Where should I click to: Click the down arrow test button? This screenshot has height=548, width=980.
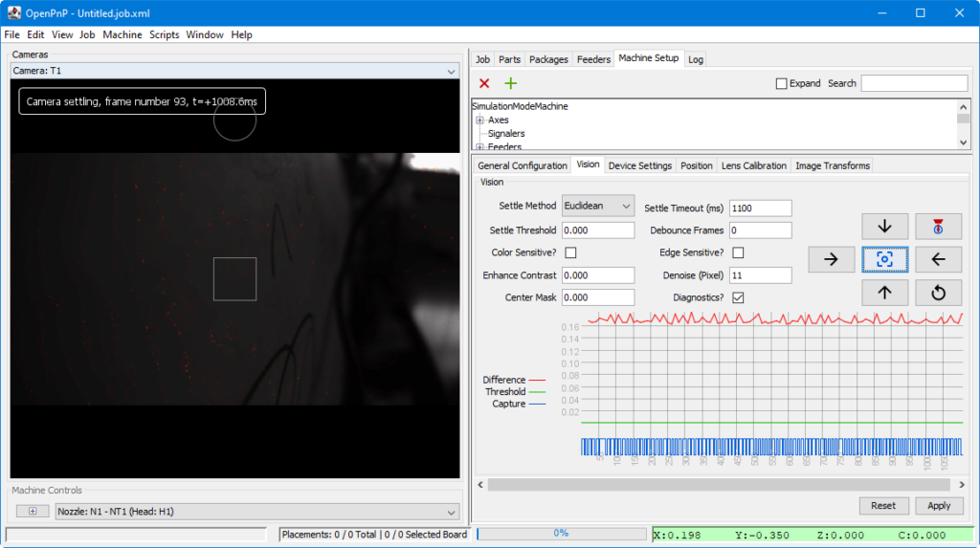884,227
